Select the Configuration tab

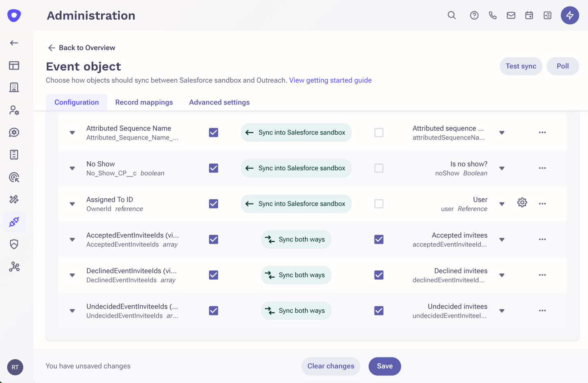point(76,102)
